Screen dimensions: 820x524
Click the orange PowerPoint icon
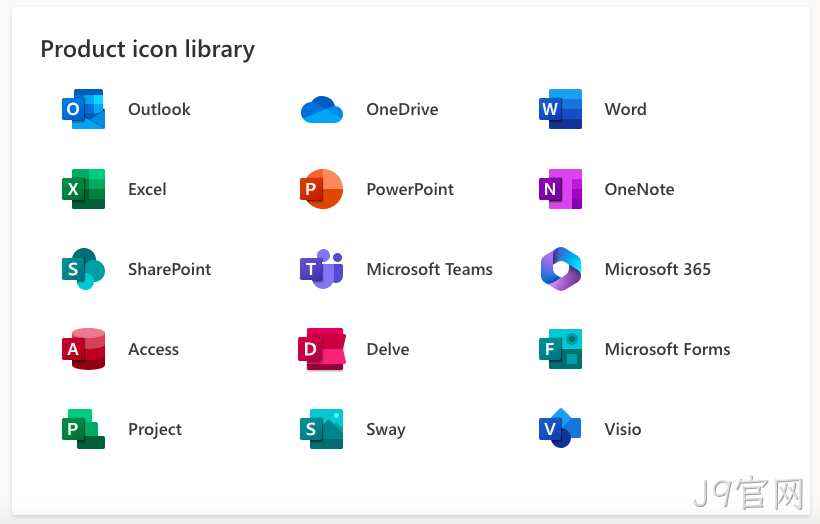click(321, 189)
